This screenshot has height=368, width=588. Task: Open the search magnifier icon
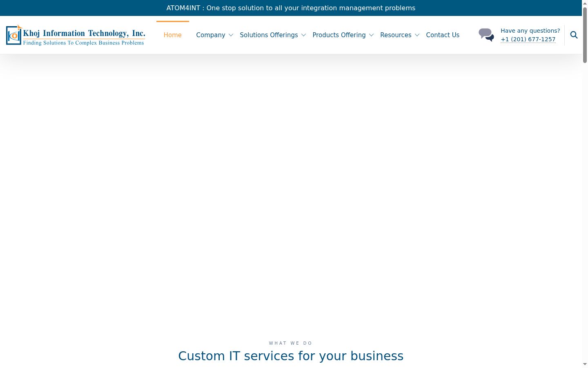coord(574,35)
